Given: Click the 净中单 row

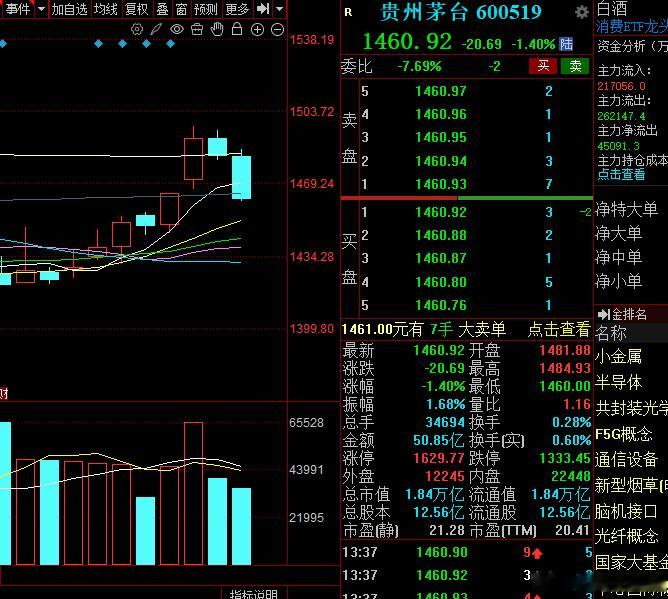Looking at the screenshot, I should [x=619, y=257].
